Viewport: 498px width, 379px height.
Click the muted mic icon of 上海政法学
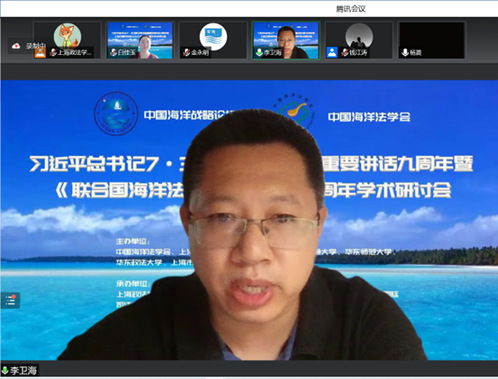[53, 52]
